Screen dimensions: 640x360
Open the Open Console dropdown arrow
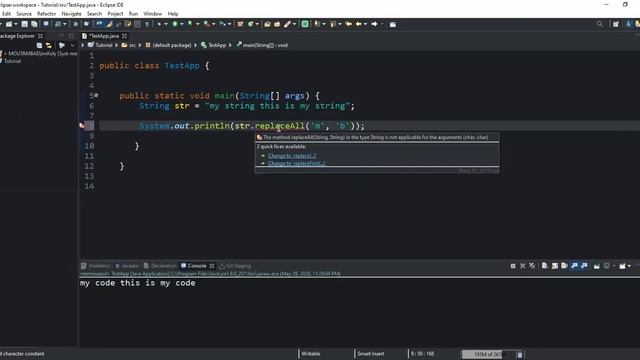tap(629, 266)
